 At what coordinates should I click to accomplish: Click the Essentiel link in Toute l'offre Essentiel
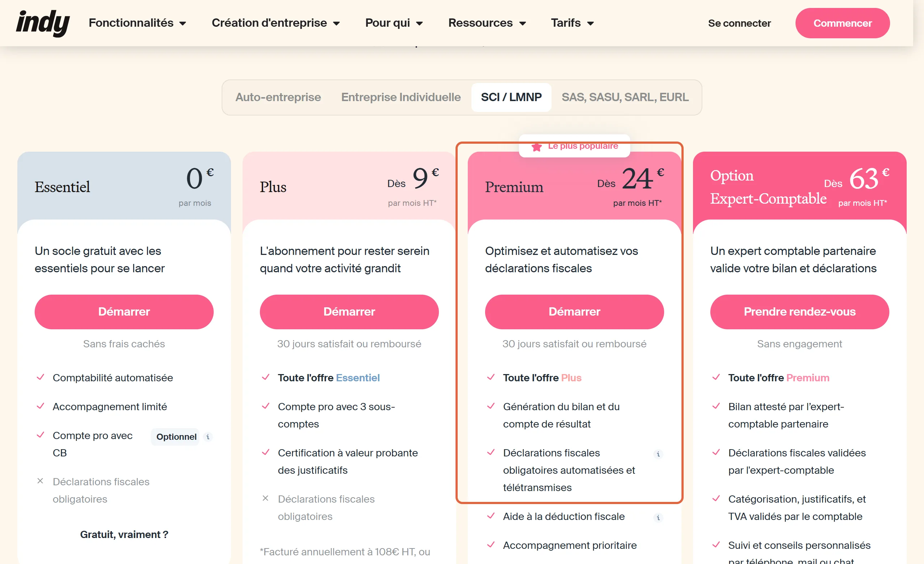click(x=358, y=378)
